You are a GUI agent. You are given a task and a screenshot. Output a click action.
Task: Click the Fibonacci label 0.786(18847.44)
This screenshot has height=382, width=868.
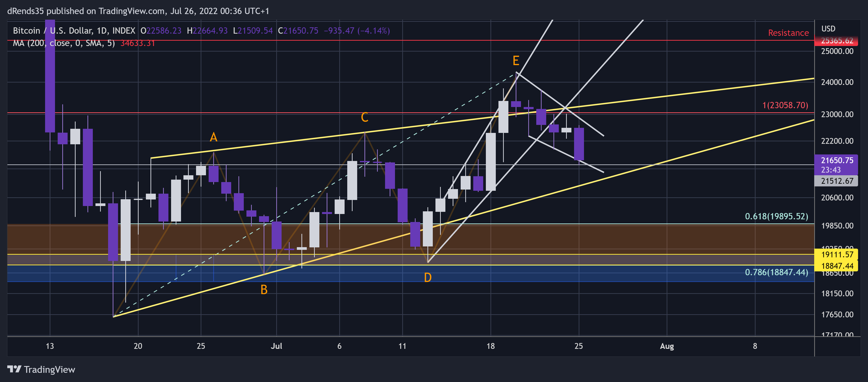click(776, 272)
